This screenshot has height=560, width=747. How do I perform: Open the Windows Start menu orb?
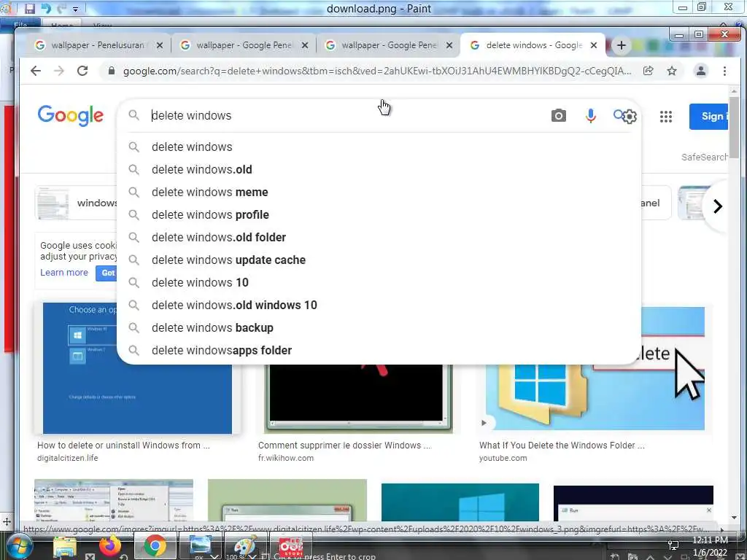[x=18, y=547]
